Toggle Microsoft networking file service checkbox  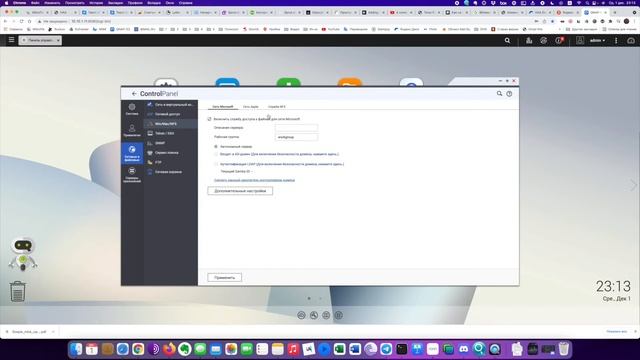209,119
